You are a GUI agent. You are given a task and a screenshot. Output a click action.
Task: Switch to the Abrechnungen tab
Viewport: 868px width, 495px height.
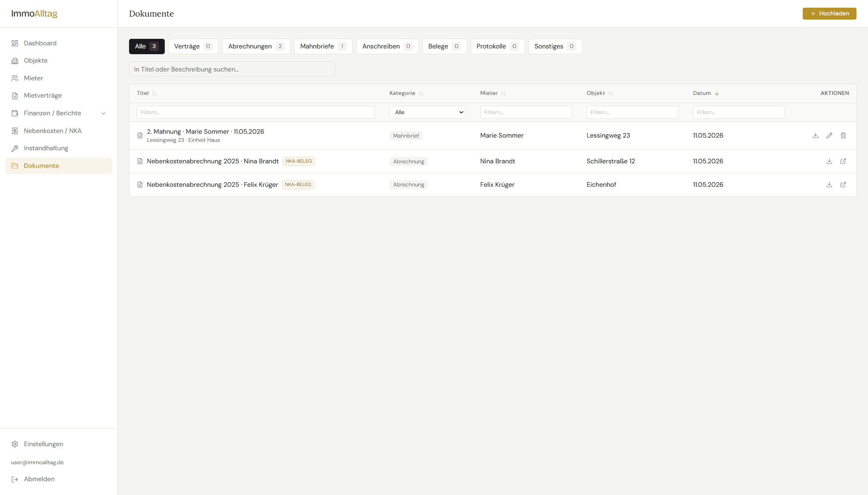click(x=256, y=47)
